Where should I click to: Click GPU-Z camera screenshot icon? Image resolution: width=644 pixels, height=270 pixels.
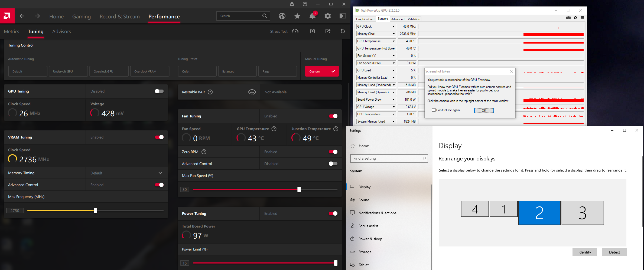tap(568, 18)
